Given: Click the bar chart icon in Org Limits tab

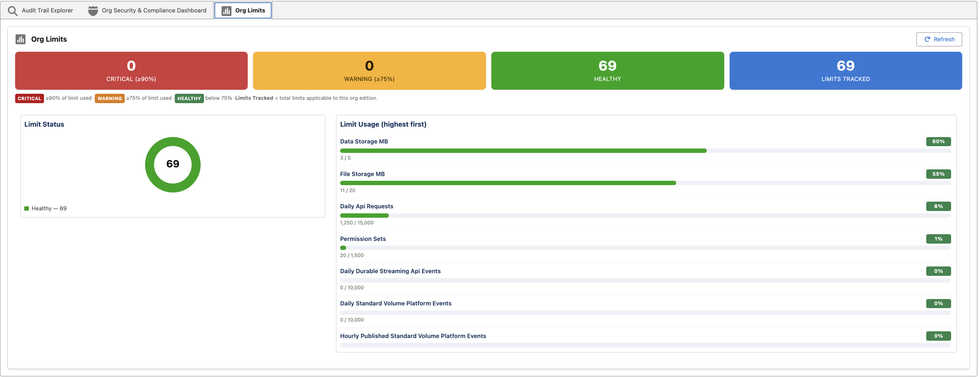Looking at the screenshot, I should click(x=227, y=11).
